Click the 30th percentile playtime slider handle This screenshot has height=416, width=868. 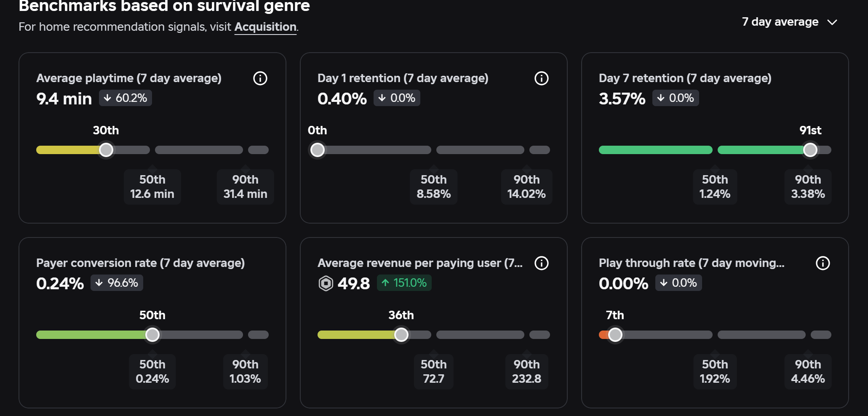tap(106, 150)
